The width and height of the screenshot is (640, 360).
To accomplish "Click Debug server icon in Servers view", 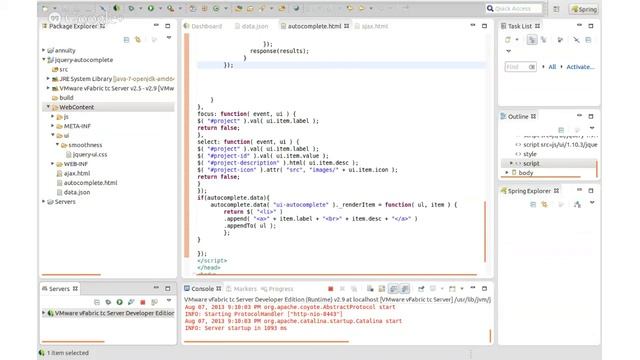I will click(108, 302).
